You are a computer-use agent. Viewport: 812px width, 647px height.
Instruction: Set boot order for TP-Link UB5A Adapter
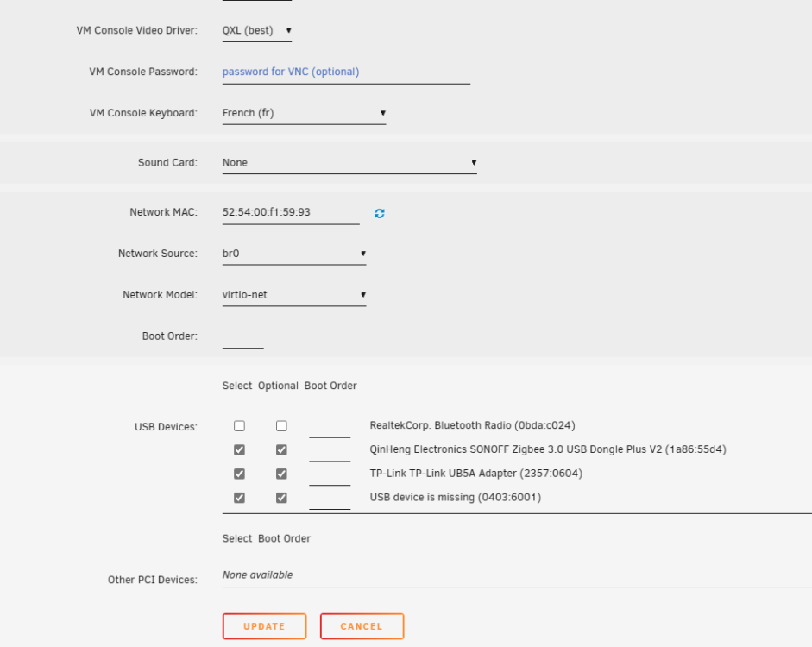click(x=330, y=474)
